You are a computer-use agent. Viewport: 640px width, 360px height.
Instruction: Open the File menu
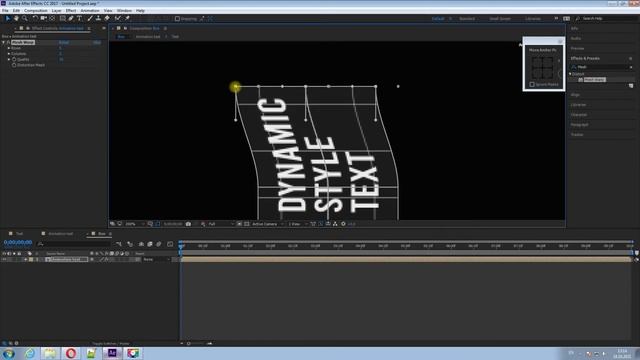point(5,11)
